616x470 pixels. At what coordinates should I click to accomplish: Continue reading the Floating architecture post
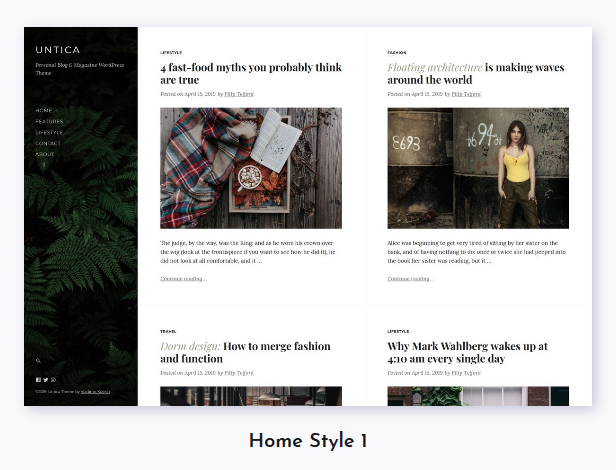tap(411, 279)
